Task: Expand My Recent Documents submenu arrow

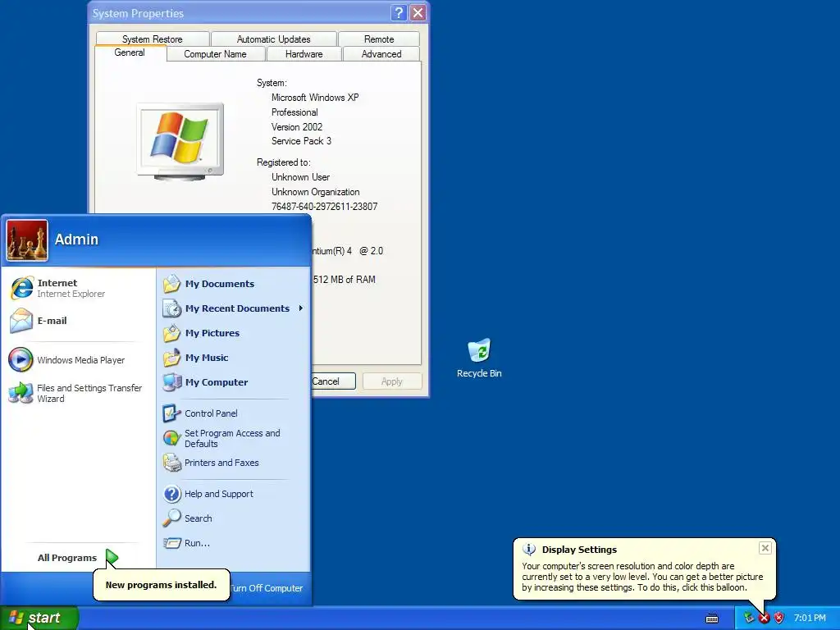Action: point(301,308)
